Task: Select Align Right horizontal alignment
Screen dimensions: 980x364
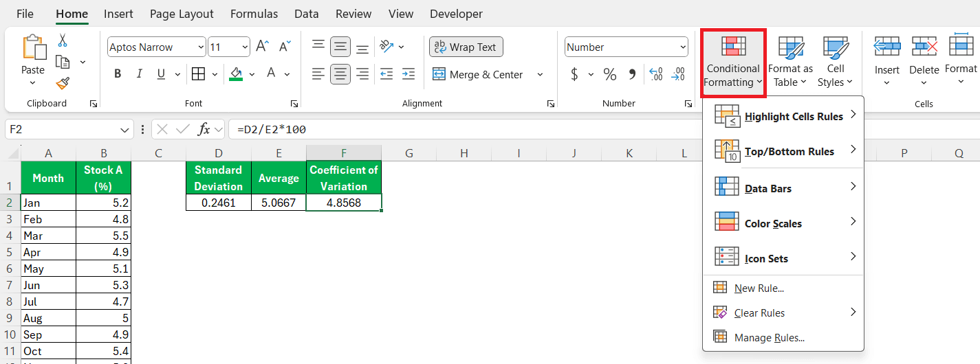Action: point(362,74)
